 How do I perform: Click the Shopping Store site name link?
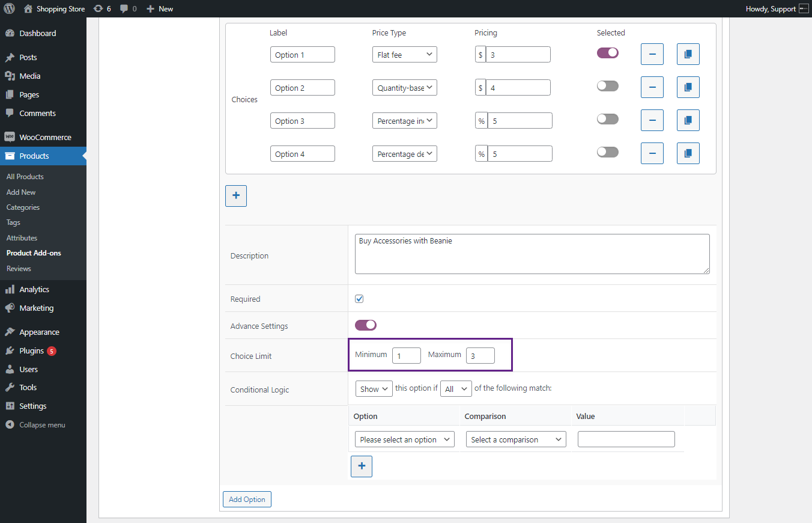click(x=61, y=9)
